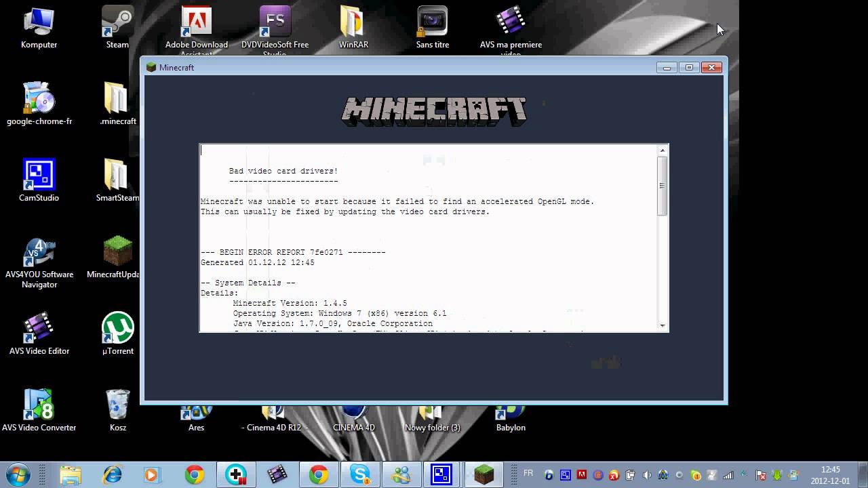Viewport: 868px width, 488px height.
Task: Open the .minecraft folder on the desktop
Action: click(117, 104)
